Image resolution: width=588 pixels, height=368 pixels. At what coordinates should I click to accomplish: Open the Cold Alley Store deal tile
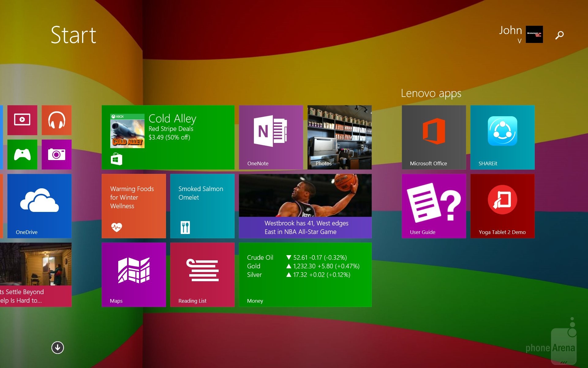168,137
